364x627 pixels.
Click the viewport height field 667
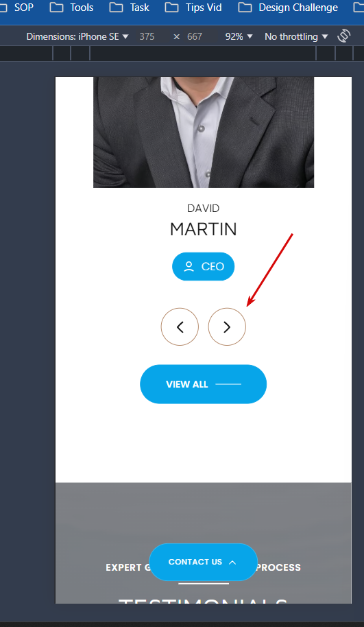coord(195,36)
